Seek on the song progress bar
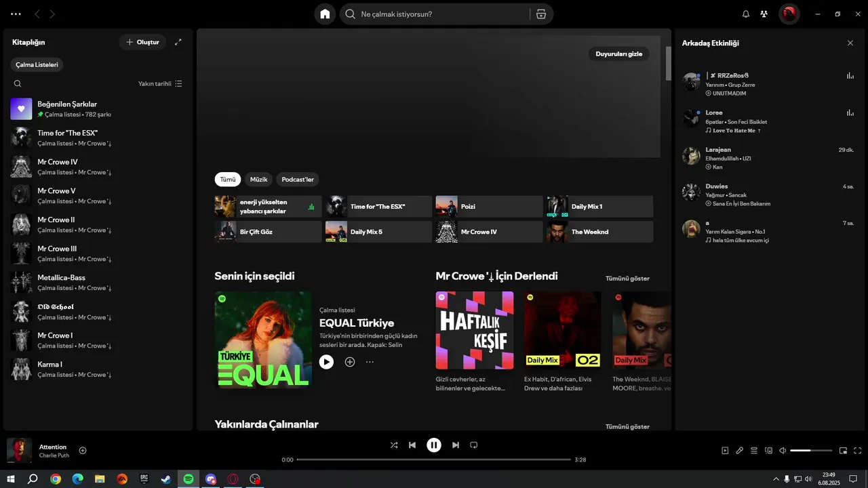The image size is (868, 488). pos(434,460)
